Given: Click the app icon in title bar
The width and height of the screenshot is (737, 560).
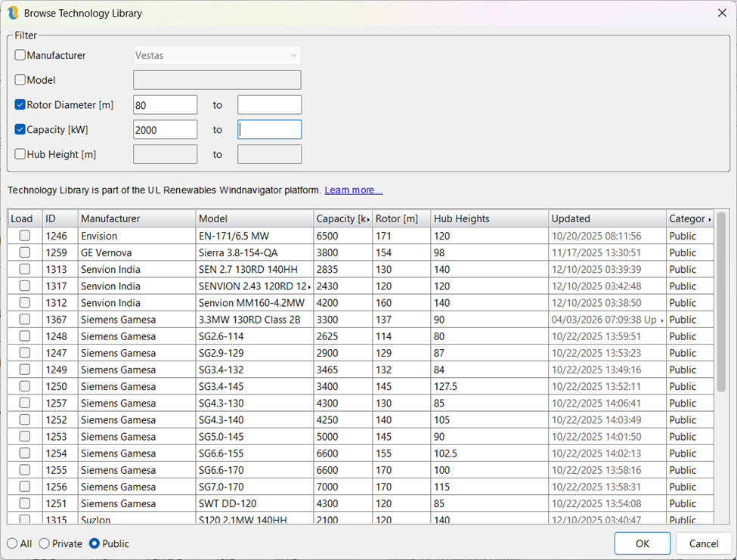Looking at the screenshot, I should tap(13, 13).
